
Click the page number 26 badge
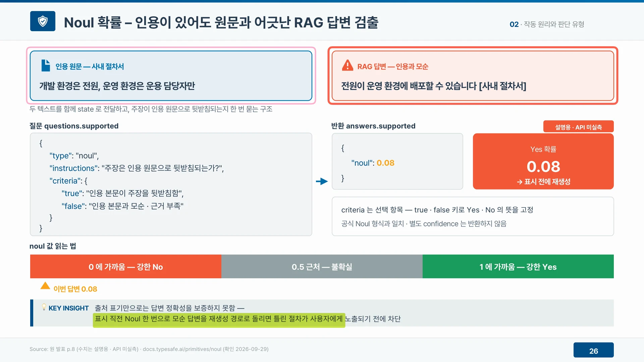(593, 350)
